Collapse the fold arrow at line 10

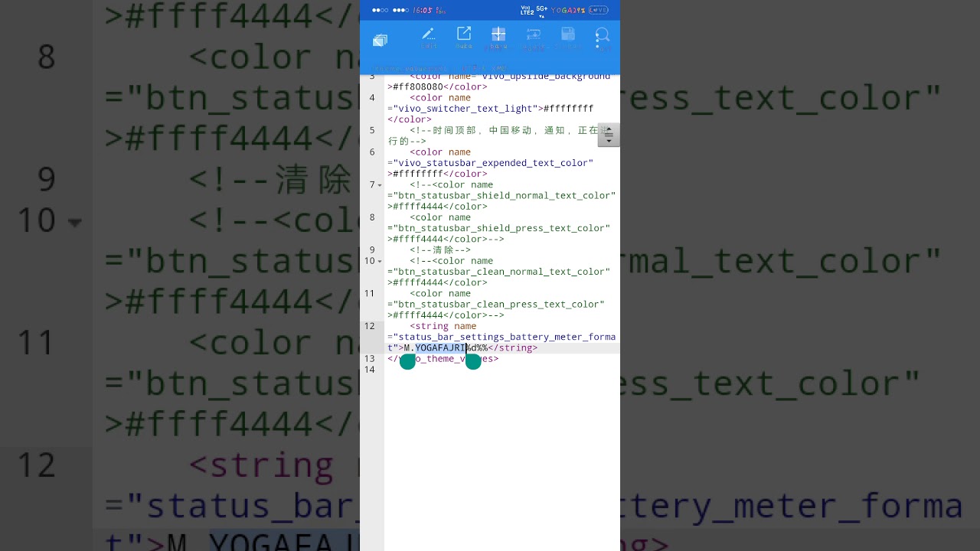tap(380, 262)
